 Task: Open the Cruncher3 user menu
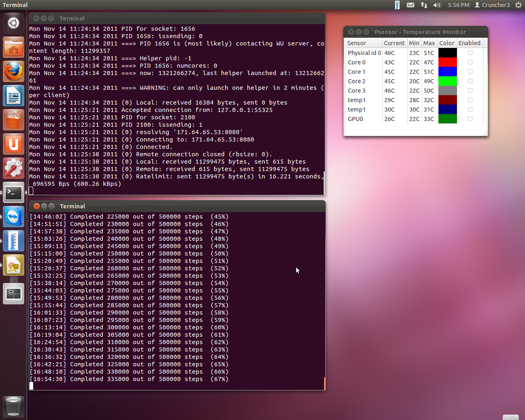[x=492, y=5]
